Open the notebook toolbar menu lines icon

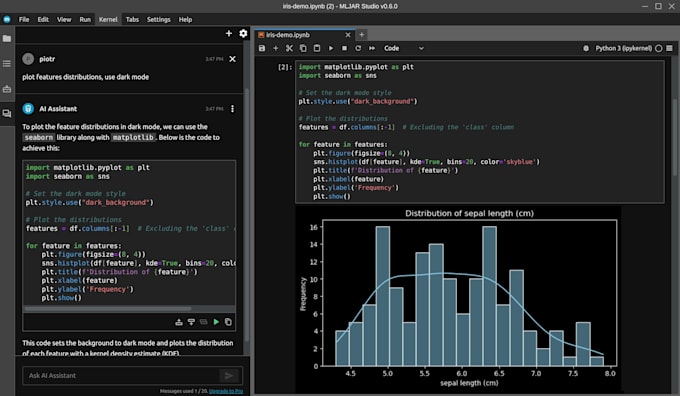670,48
